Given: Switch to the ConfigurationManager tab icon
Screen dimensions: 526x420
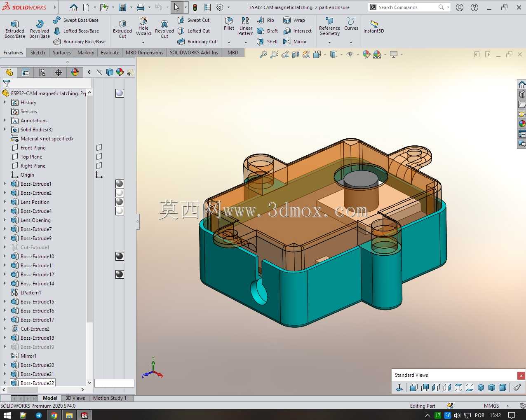Looking at the screenshot, I should point(42,72).
